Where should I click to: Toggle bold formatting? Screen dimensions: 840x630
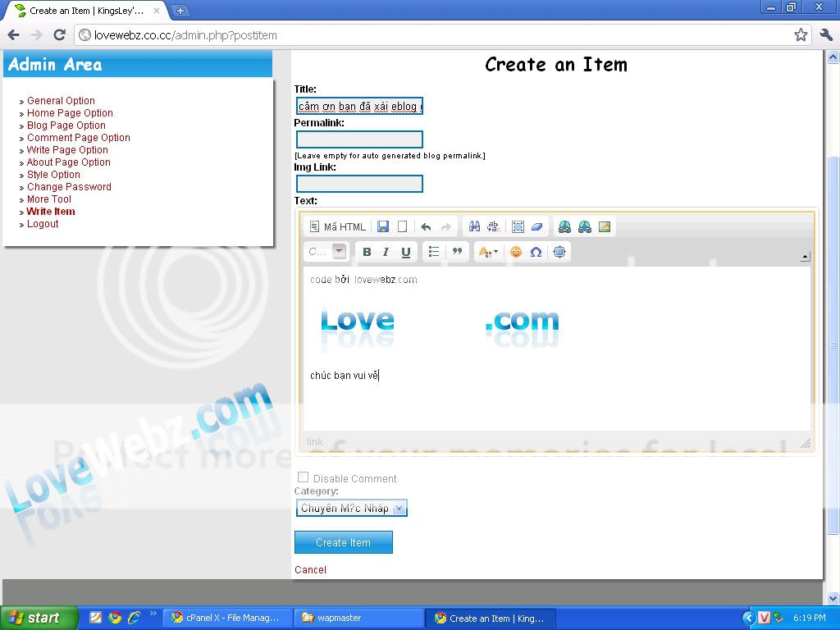click(x=367, y=252)
